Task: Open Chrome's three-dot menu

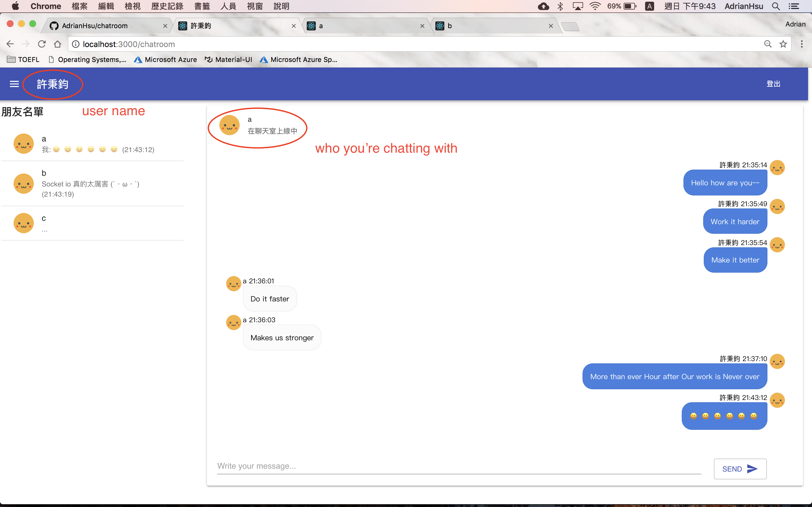Action: pyautogui.click(x=802, y=44)
